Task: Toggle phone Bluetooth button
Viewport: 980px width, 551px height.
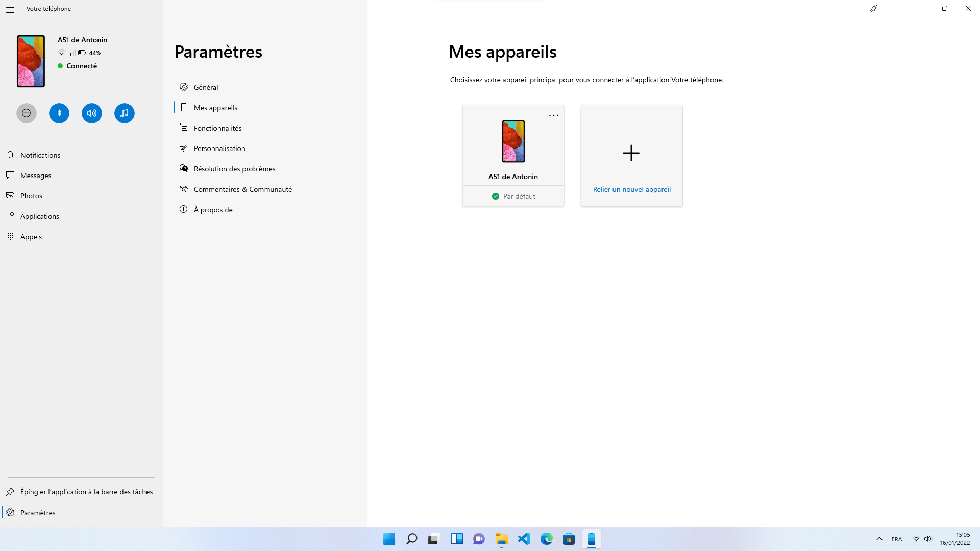Action: tap(59, 113)
